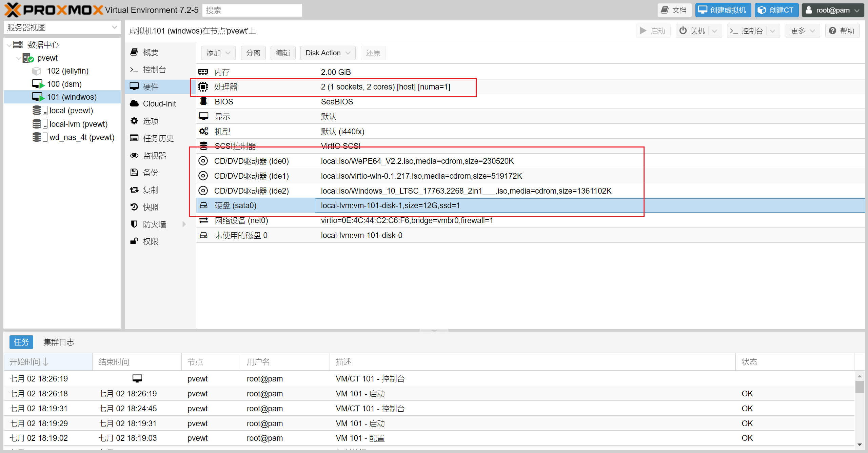Screen dimensions: 868x453
Task: Open the Disk Action dropdown
Action: [328, 53]
